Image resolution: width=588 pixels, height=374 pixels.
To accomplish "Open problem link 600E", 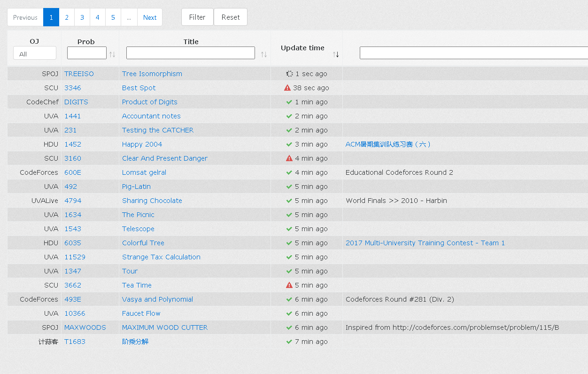I will (x=73, y=172).
